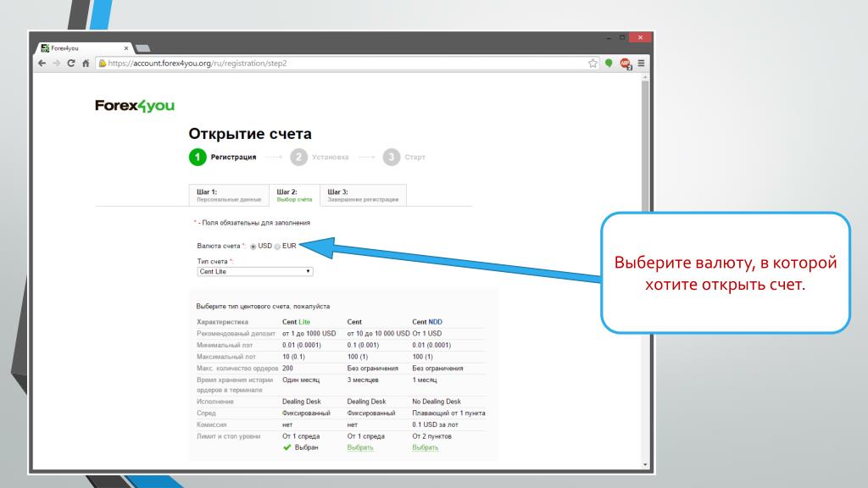
Task: Click the browser back arrow
Action: pos(42,63)
